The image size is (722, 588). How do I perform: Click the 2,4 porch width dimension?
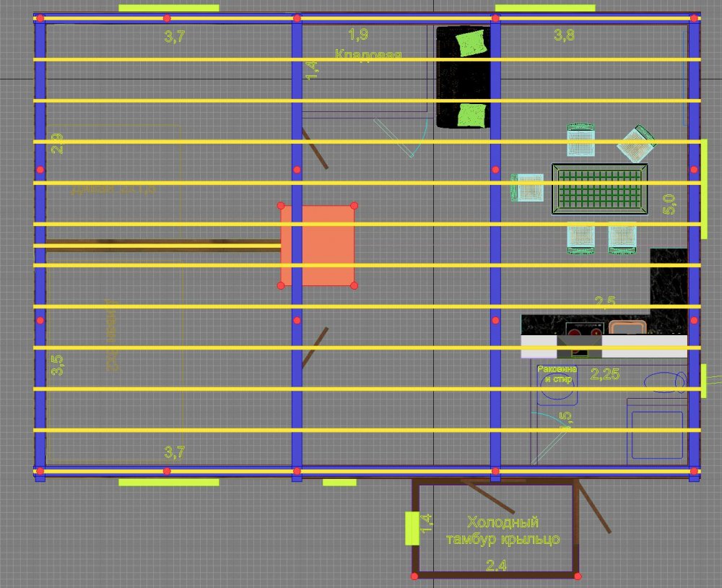(496, 566)
